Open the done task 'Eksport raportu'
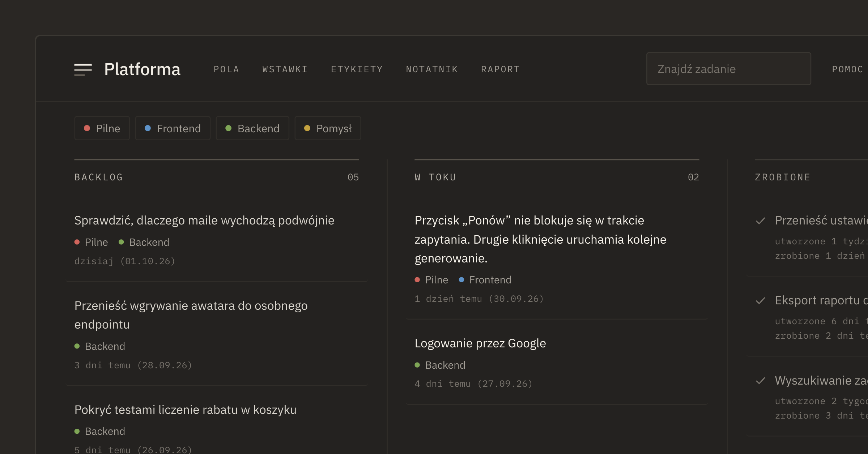 (x=821, y=300)
